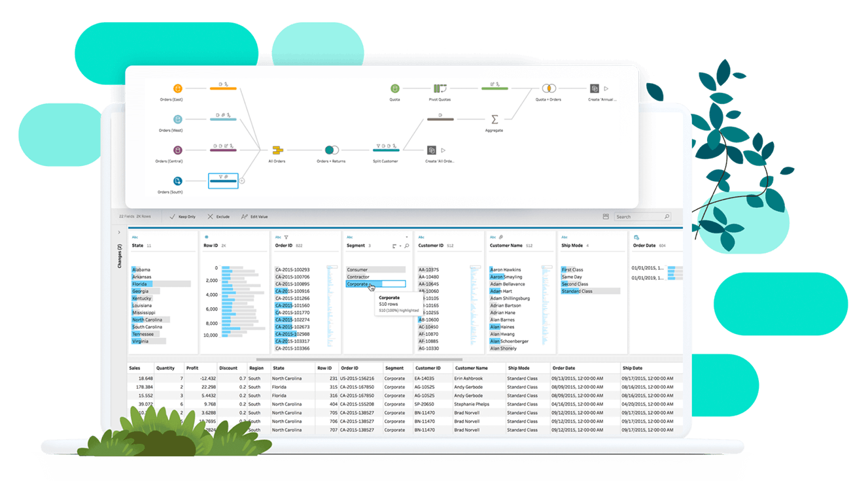Viewport: 868px width, 485px height.
Task: Select the Pivot Quotas step icon
Action: point(439,88)
